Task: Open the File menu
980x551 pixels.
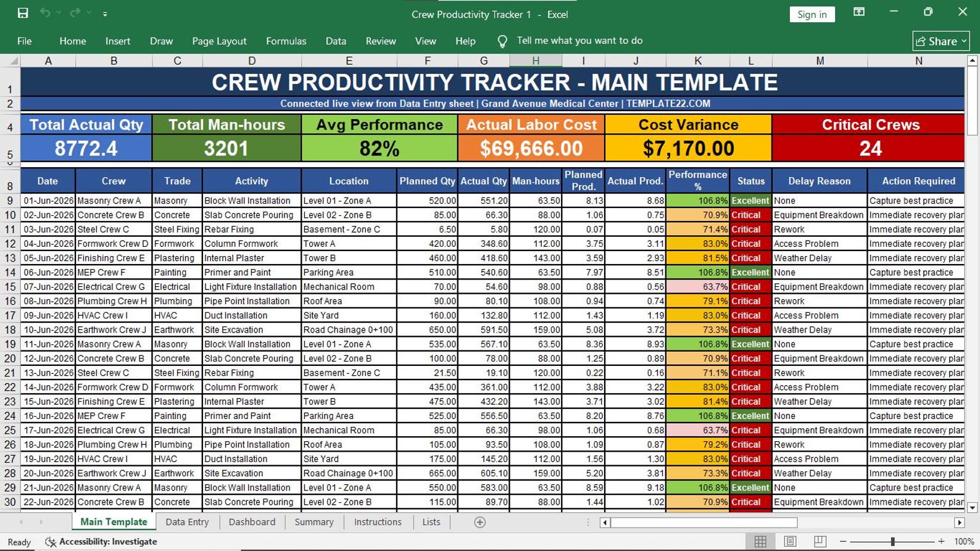Action: [25, 41]
